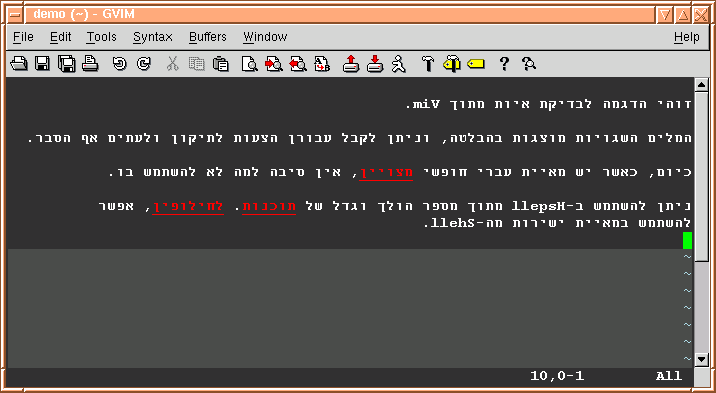Image resolution: width=716 pixels, height=393 pixels.
Task: Expand the Buffers menu
Action: coord(208,37)
